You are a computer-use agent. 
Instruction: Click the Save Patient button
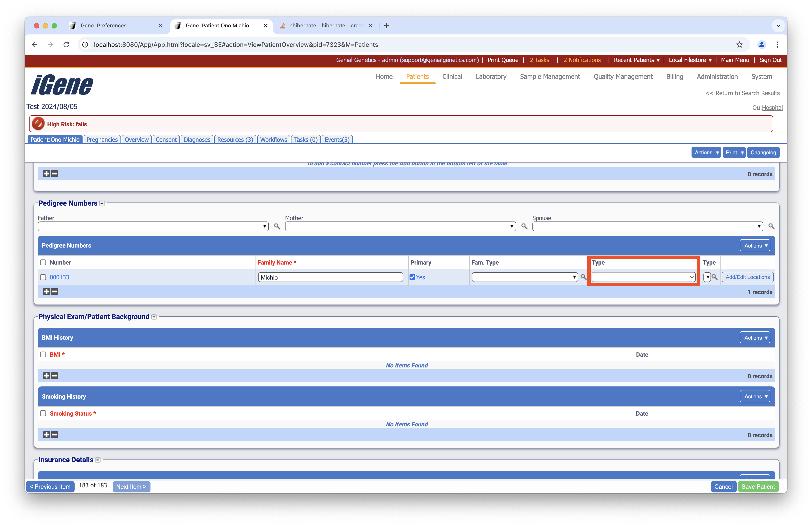pyautogui.click(x=758, y=486)
